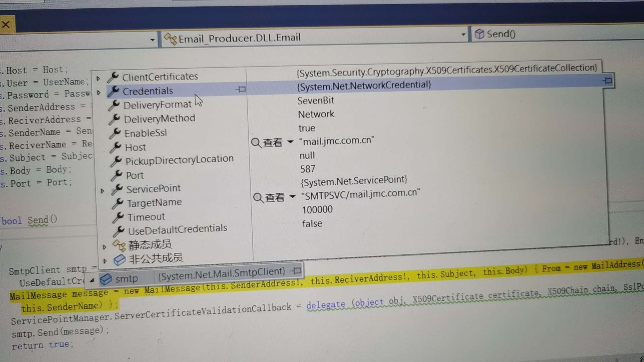
Task: Click the PickupDirectoryLocation wrench icon
Action: click(x=117, y=162)
